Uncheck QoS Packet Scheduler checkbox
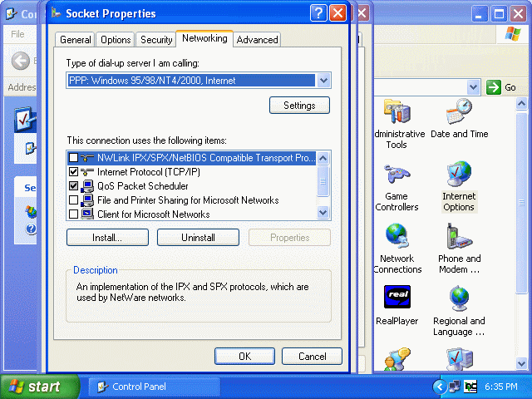The image size is (532, 399). 73,186
